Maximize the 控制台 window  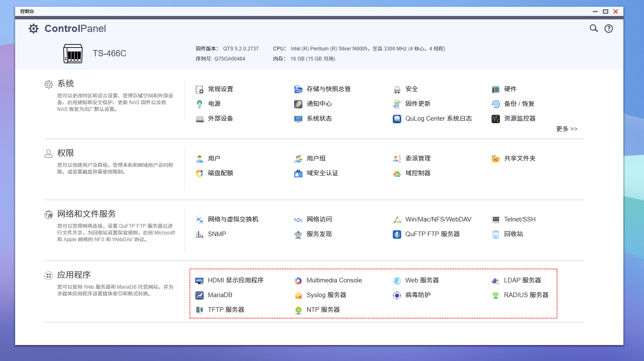click(605, 11)
